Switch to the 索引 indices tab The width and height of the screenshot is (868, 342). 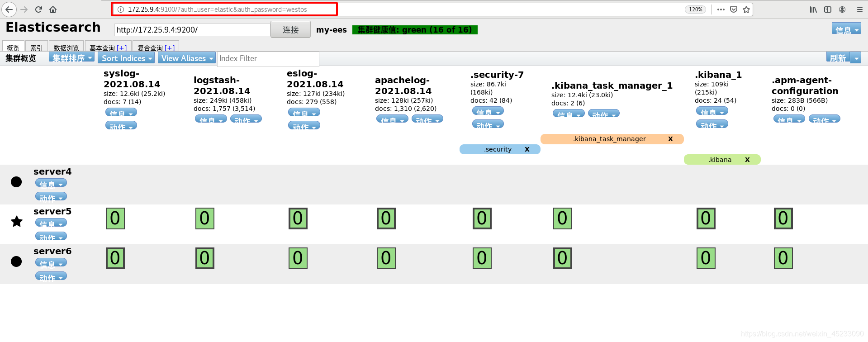pos(37,47)
